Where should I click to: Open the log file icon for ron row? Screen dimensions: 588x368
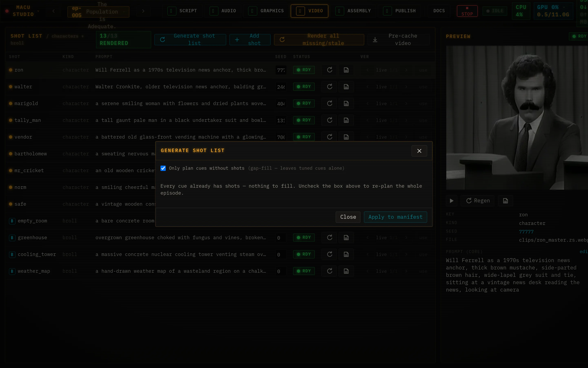point(346,70)
